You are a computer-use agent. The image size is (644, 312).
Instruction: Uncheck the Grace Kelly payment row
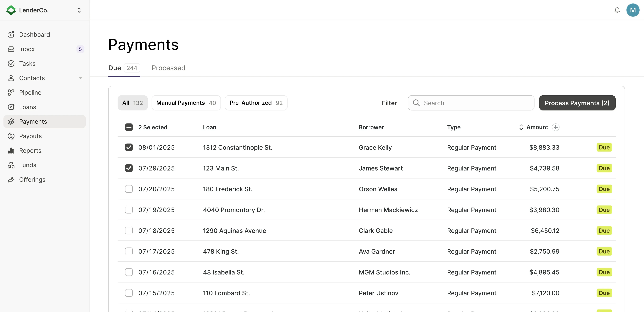pos(129,147)
